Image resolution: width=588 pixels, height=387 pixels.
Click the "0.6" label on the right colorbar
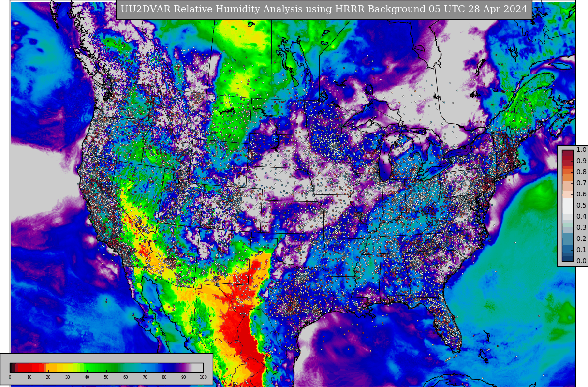(581, 194)
